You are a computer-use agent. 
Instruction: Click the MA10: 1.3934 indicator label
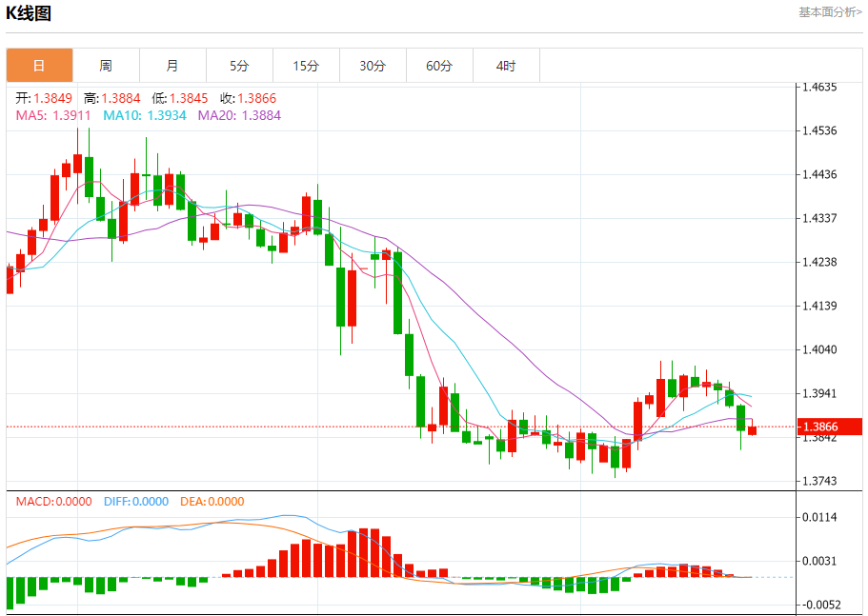click(x=145, y=115)
